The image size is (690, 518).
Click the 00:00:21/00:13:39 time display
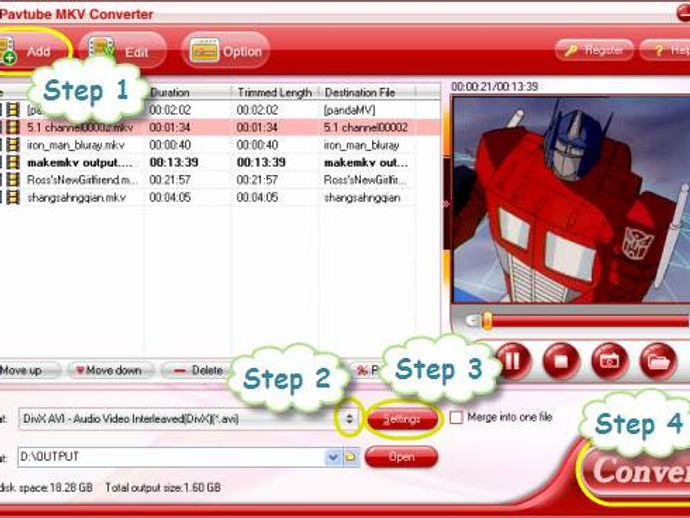point(495,86)
